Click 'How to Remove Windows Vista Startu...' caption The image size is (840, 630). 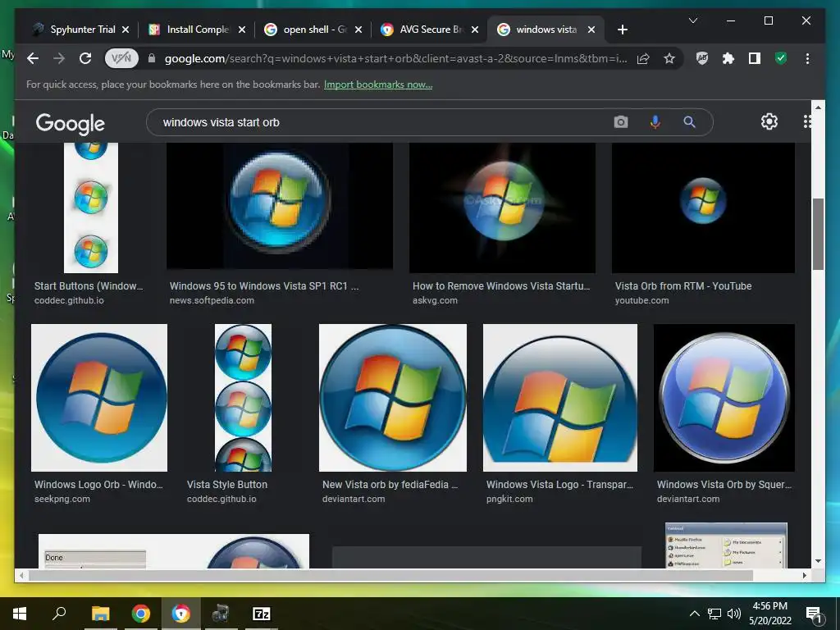(501, 286)
